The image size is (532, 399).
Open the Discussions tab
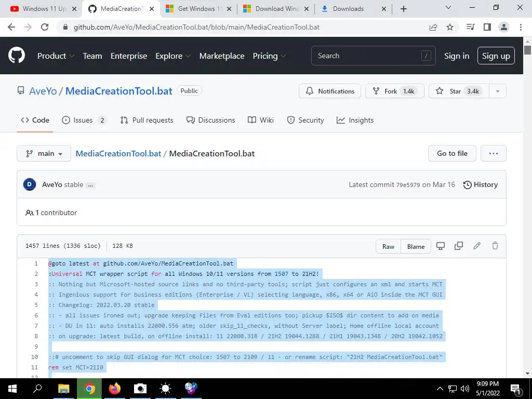210,120
